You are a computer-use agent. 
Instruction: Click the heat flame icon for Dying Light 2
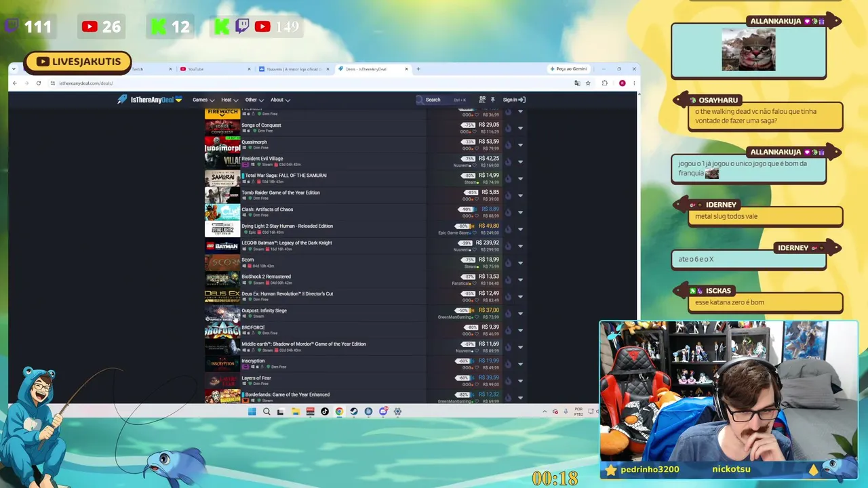click(x=508, y=229)
